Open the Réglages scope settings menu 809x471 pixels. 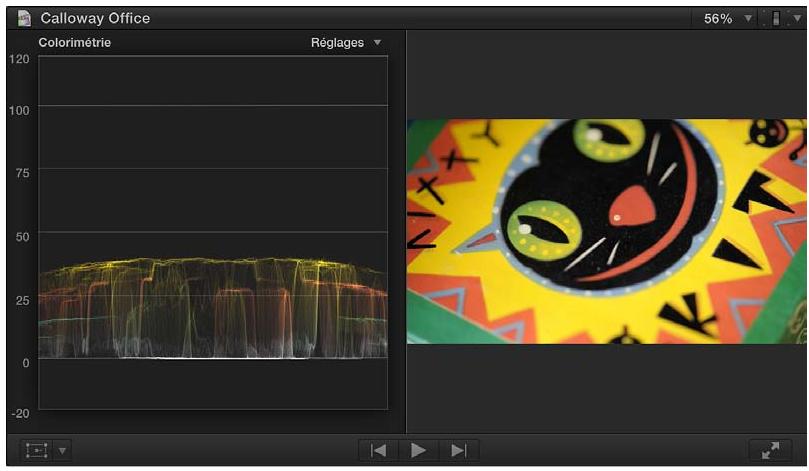(346, 42)
